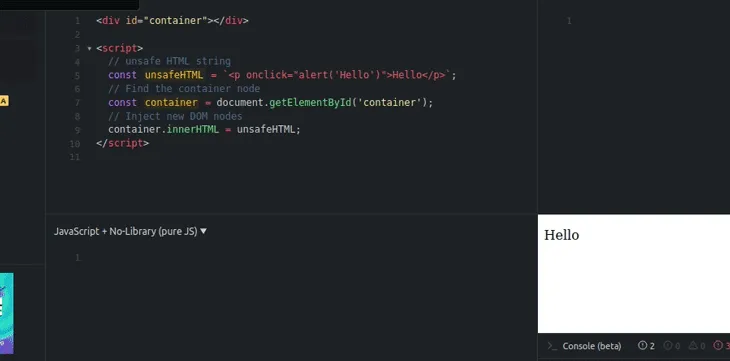Click innerHTML on line 9
The width and height of the screenshot is (730, 361).
point(193,129)
